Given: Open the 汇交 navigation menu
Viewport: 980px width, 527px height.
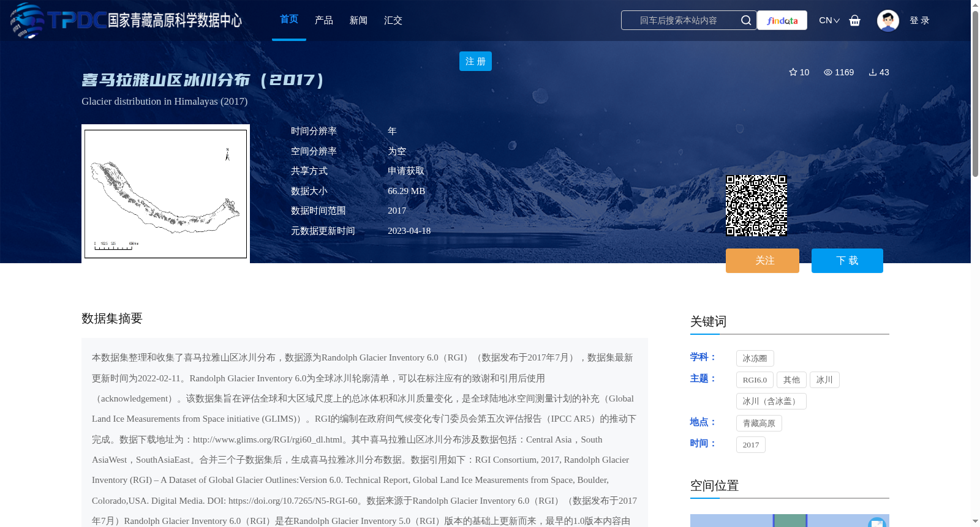Looking at the screenshot, I should (393, 20).
